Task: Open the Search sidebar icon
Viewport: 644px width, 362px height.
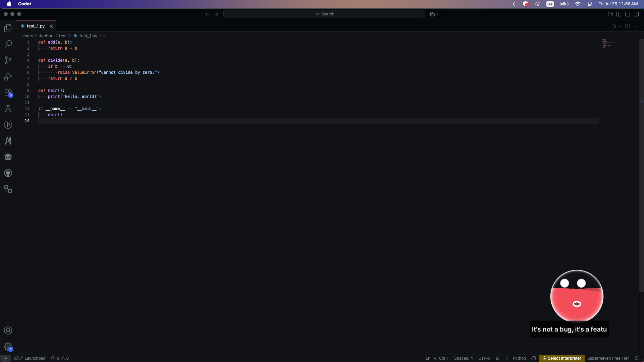Action: click(x=8, y=44)
